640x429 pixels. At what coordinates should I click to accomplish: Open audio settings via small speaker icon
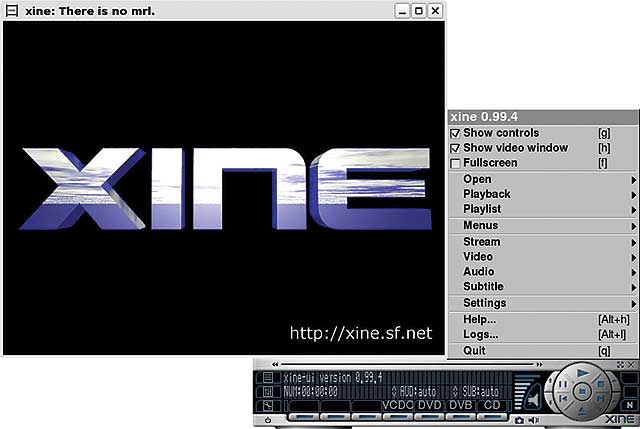[x=533, y=420]
